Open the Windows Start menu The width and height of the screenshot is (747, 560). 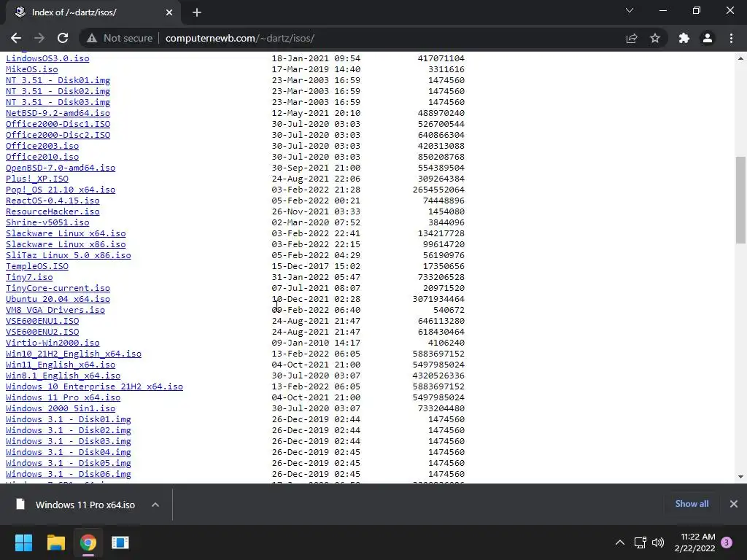point(23,542)
